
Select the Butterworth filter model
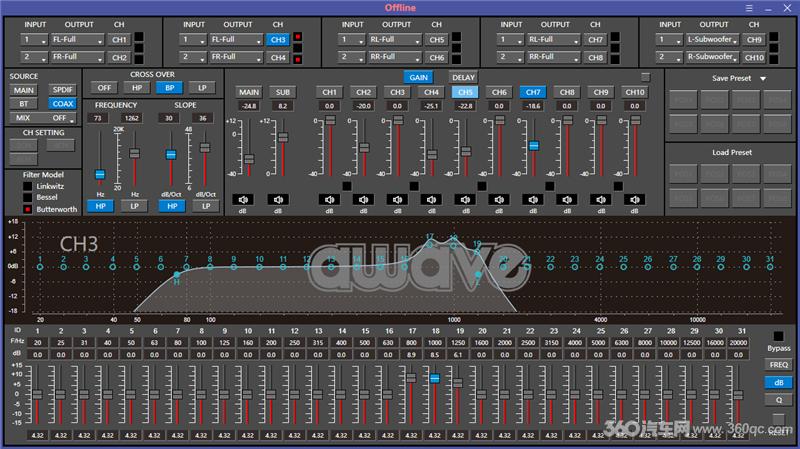28,209
